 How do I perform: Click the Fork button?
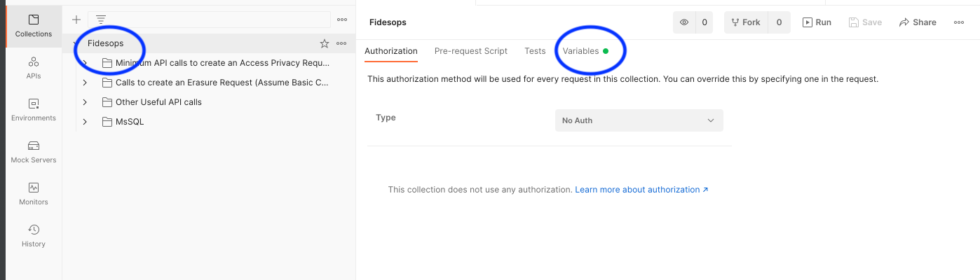coord(746,22)
